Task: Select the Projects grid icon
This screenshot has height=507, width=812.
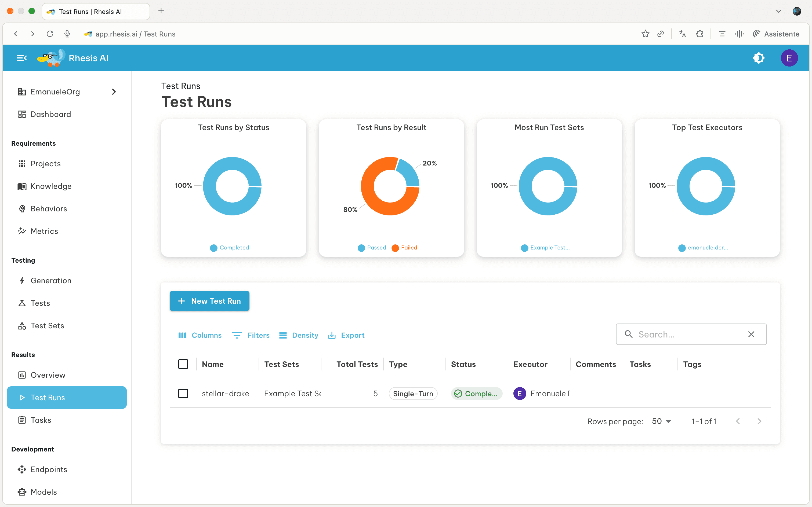Action: (x=22, y=163)
